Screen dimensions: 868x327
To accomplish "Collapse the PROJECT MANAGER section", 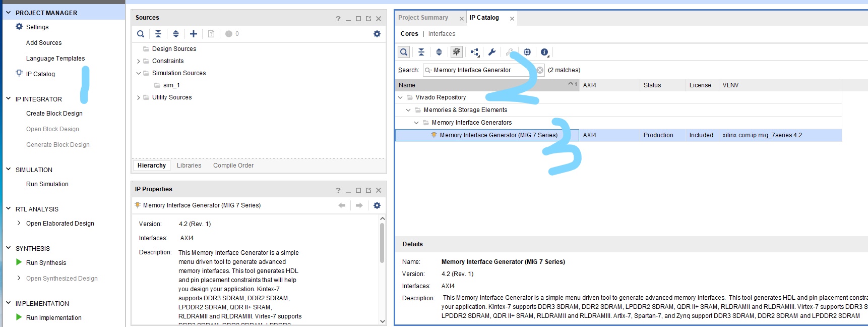I will tap(8, 13).
